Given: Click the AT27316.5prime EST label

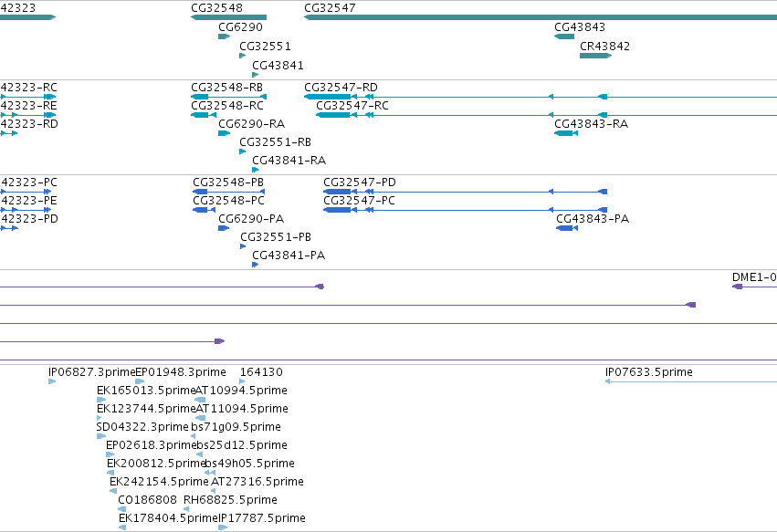Looking at the screenshot, I should coord(257,483).
